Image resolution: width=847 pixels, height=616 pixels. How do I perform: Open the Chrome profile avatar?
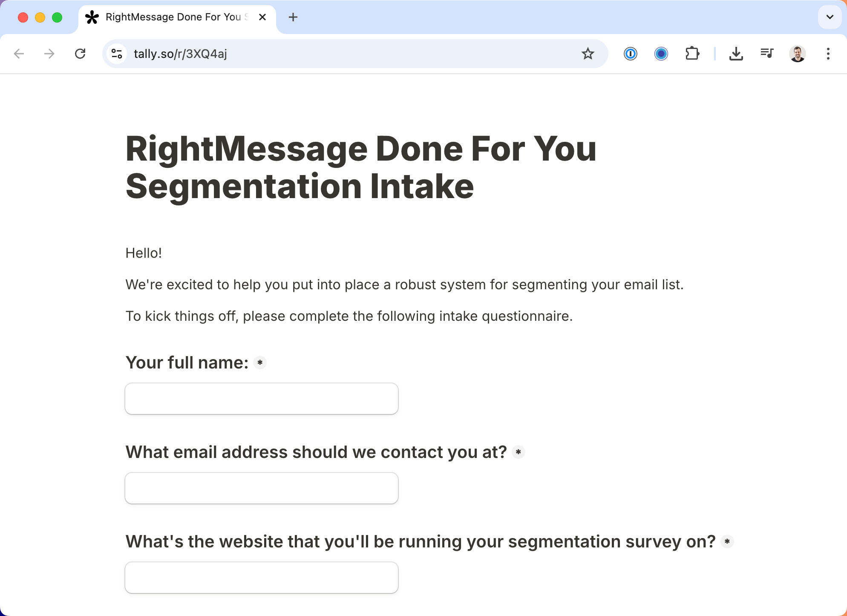tap(798, 54)
